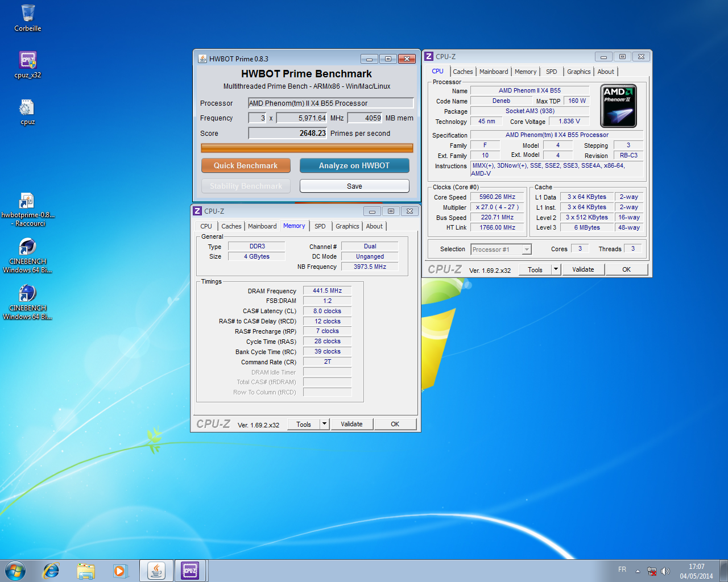Open the hwbotprime-0.8 Raccourci desktop icon
The height and width of the screenshot is (582, 728).
coord(27,210)
